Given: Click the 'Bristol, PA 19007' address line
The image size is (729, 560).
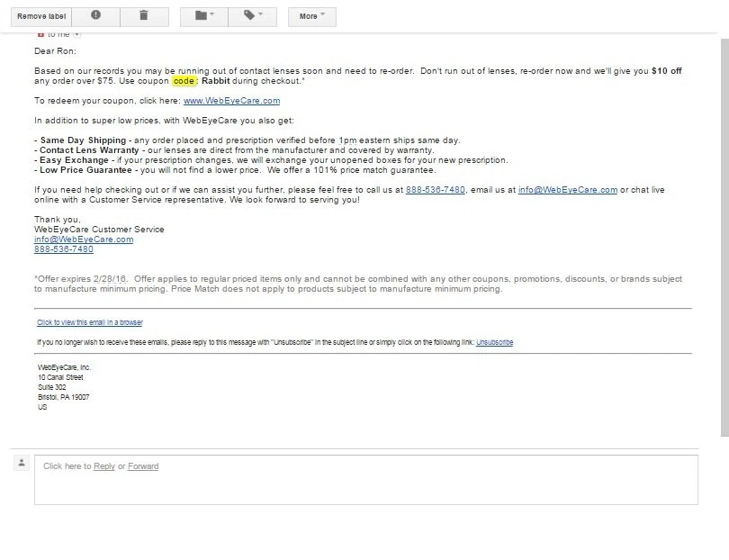Looking at the screenshot, I should click(x=64, y=397).
